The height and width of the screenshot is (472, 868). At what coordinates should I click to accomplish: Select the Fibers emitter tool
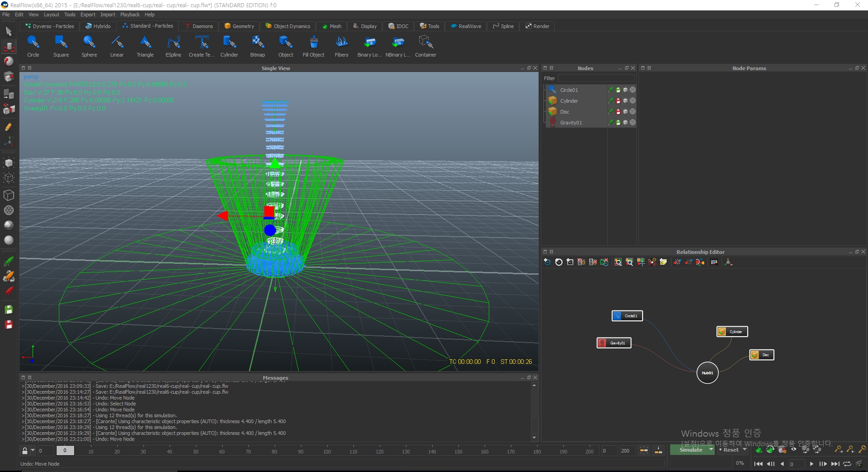(x=342, y=47)
